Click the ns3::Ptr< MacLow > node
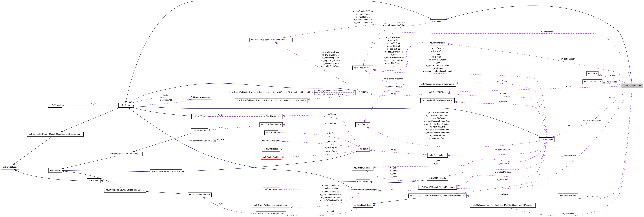This screenshot has width=644, height=217. point(592,121)
